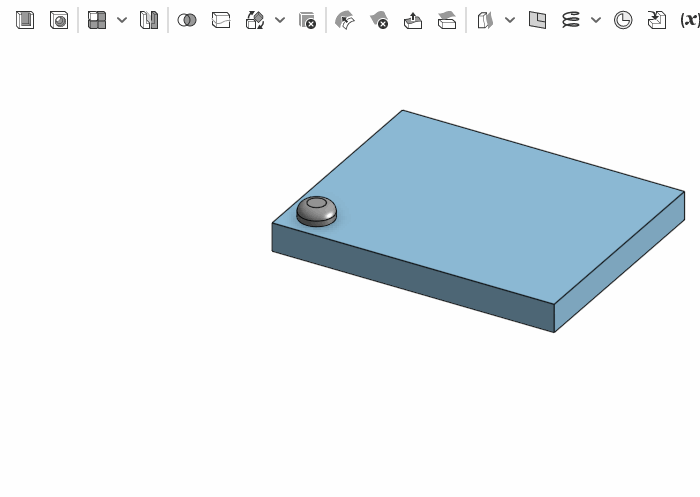Click the Delete part icon
Image resolution: width=700 pixels, height=497 pixels.
click(x=307, y=20)
